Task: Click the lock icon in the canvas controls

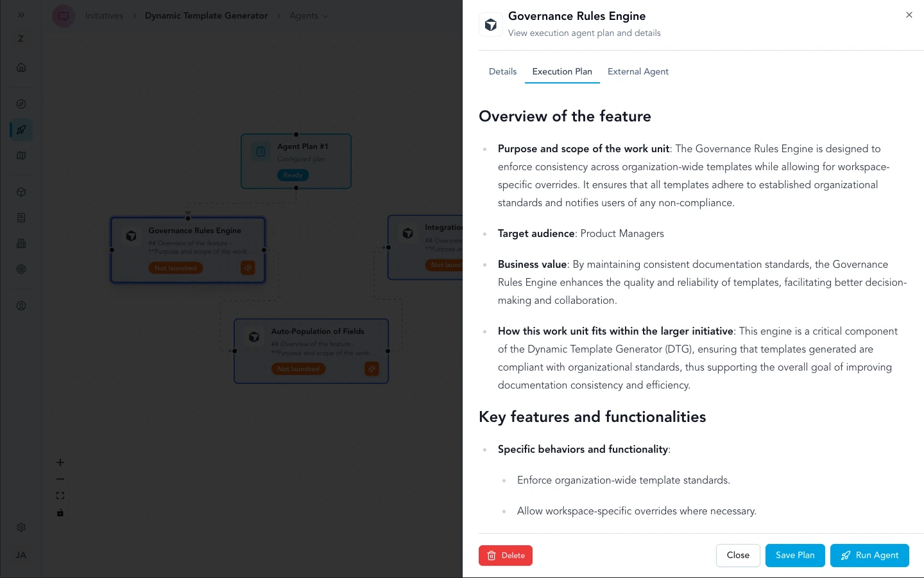Action: click(x=60, y=512)
